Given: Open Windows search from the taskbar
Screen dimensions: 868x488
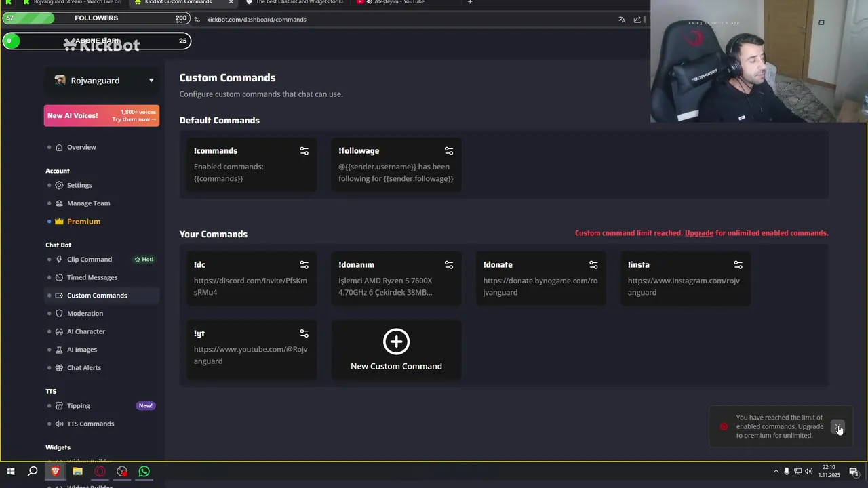Looking at the screenshot, I should tap(33, 472).
